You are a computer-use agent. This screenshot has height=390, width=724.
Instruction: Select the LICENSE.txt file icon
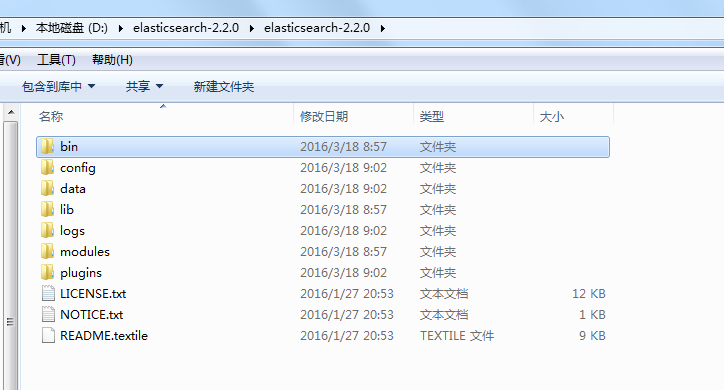[x=48, y=294]
